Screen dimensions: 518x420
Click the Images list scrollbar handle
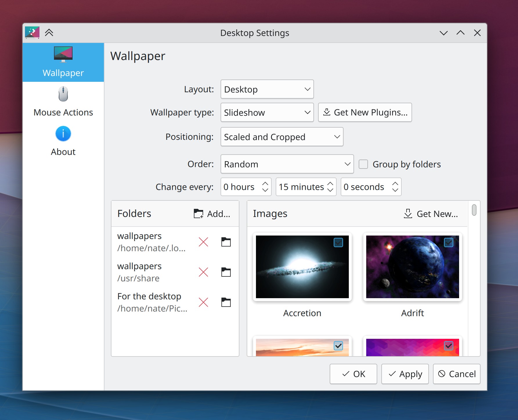pyautogui.click(x=474, y=210)
